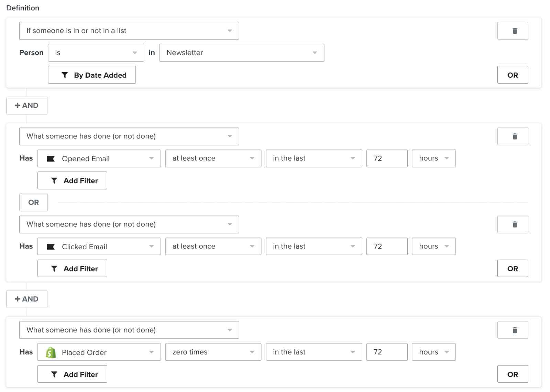
Task: Delete the Newsletter list condition
Action: [513, 31]
